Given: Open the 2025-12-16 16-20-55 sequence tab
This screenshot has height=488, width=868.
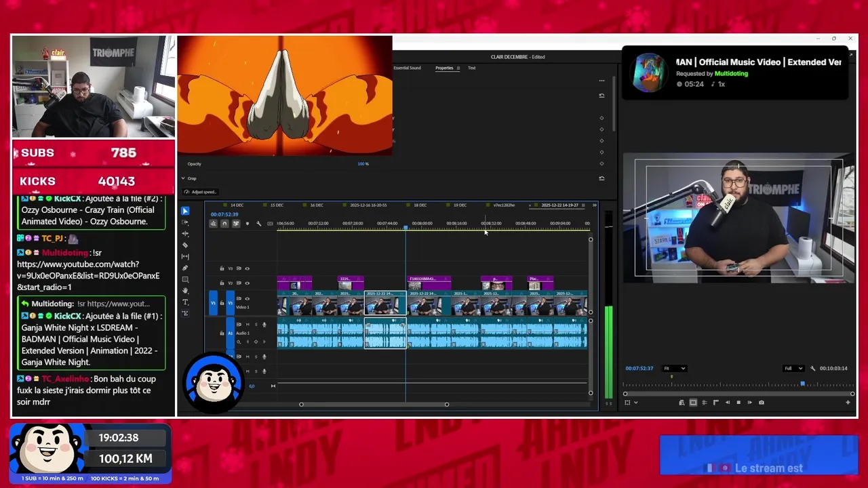Looking at the screenshot, I should 368,205.
